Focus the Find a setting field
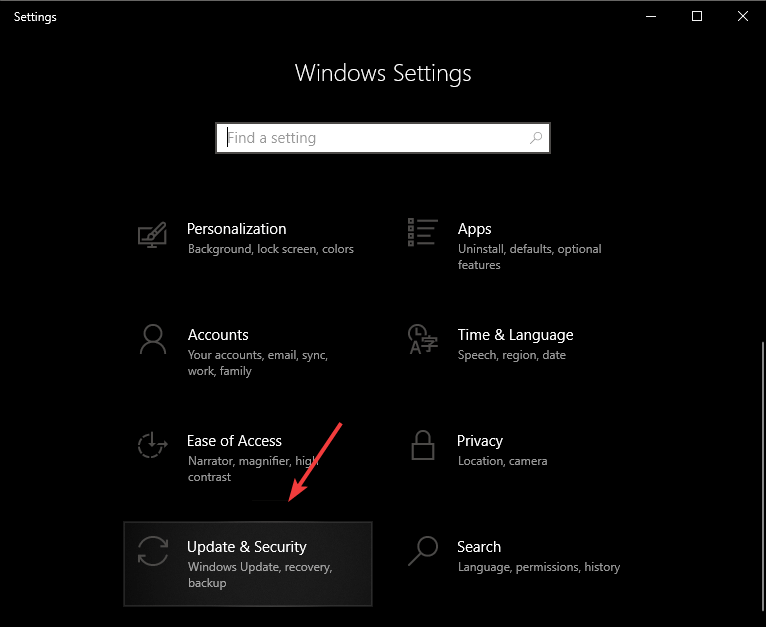This screenshot has height=627, width=766. [383, 138]
